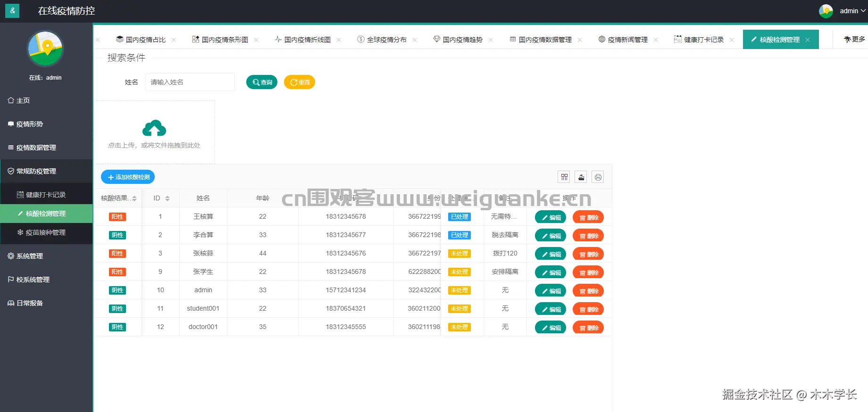The image size is (868, 412).
Task: Go to 主页 in the sidebar
Action: 46,100
